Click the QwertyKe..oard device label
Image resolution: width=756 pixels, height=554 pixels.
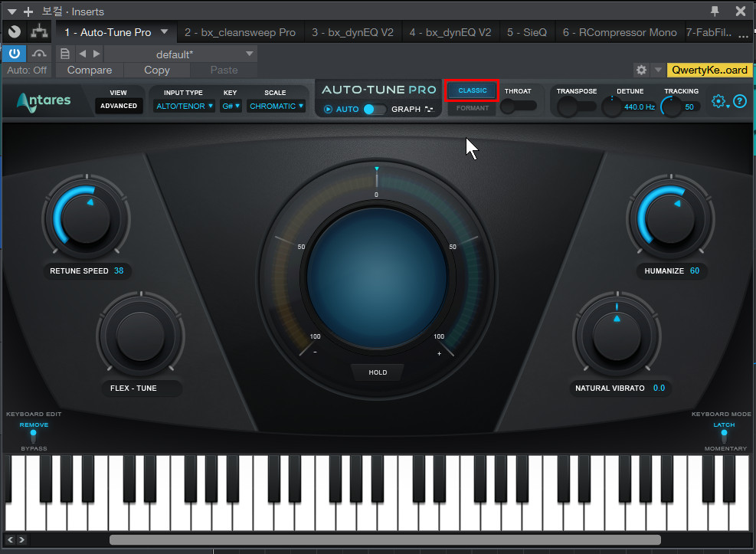coord(709,70)
